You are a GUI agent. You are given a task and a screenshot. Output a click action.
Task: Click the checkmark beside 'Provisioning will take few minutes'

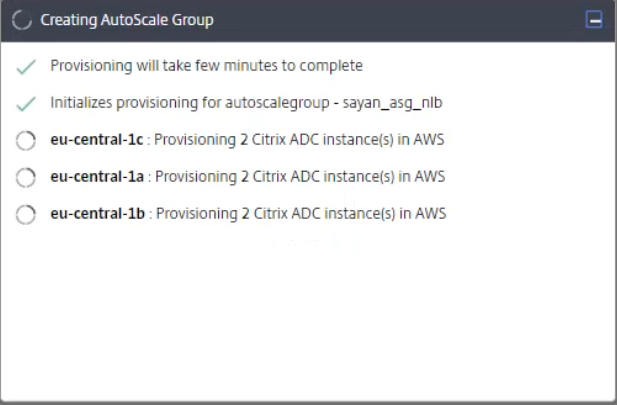(x=27, y=67)
